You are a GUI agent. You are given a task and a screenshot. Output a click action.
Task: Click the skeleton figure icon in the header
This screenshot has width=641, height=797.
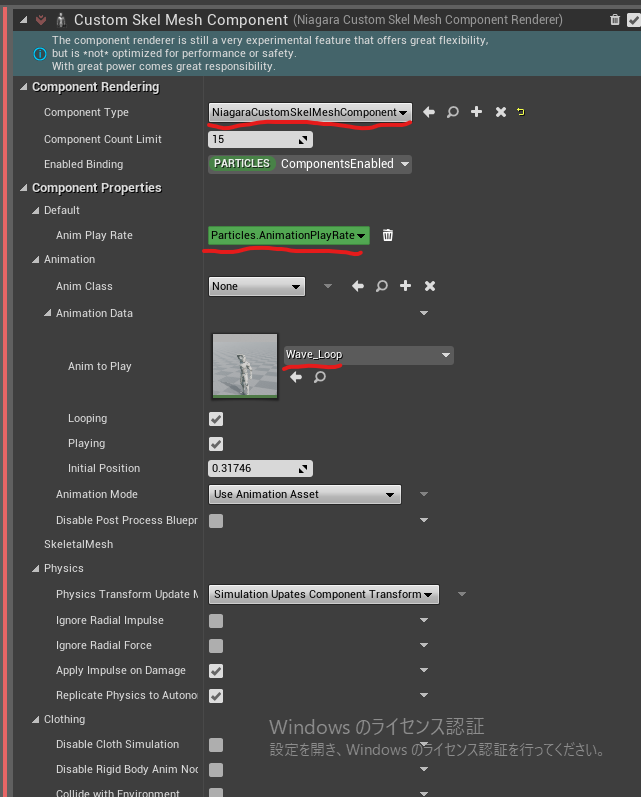pyautogui.click(x=61, y=20)
